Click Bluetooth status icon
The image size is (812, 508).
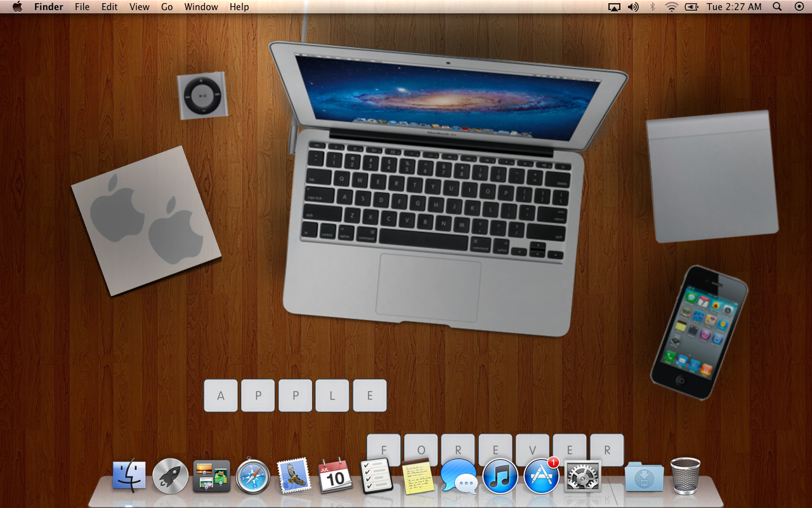click(652, 7)
